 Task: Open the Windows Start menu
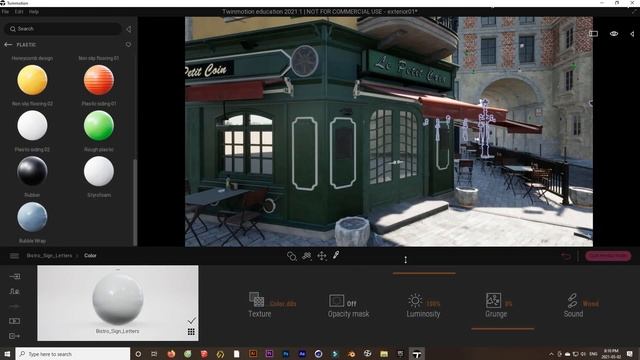click(7, 354)
